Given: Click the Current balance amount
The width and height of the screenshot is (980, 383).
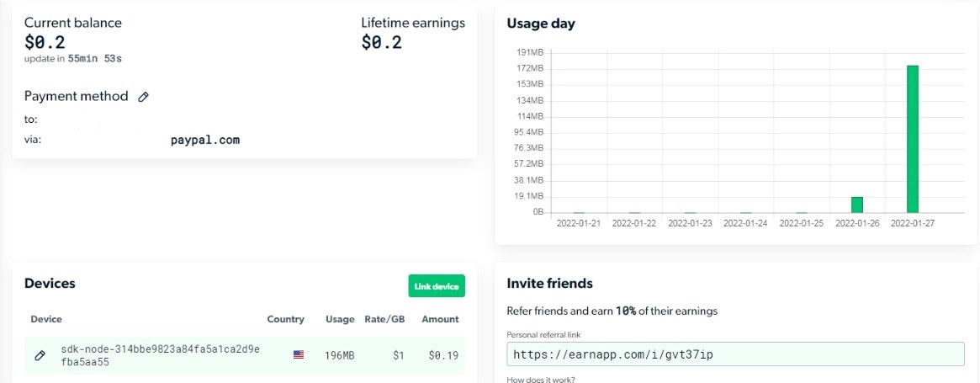Looking at the screenshot, I should point(45,42).
